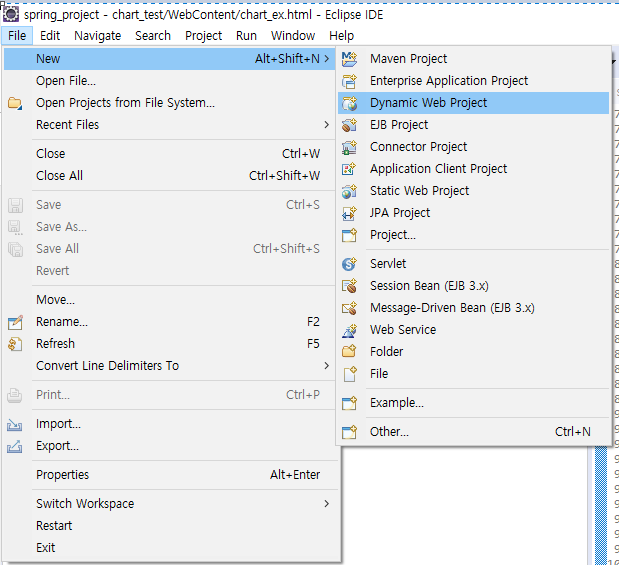Open the Edit menu

pyautogui.click(x=50, y=36)
